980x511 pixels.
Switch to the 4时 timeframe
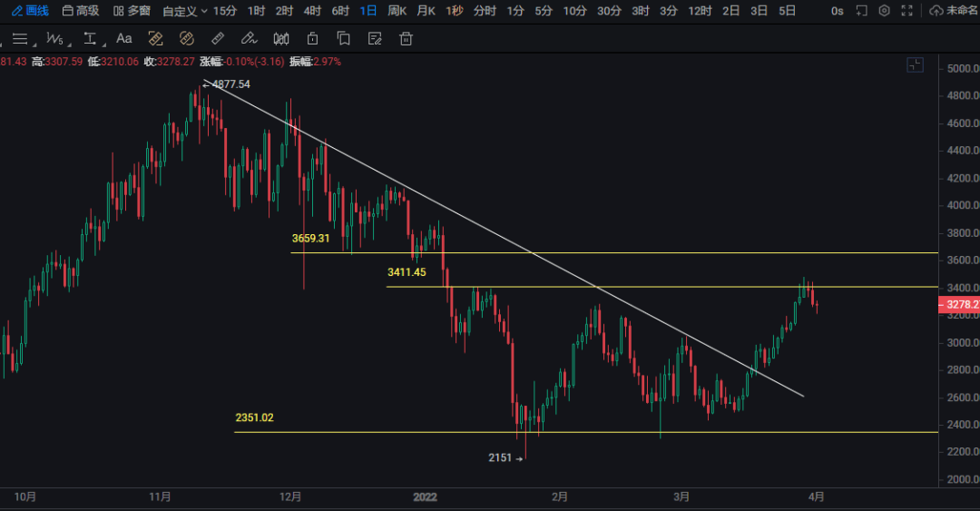point(312,11)
